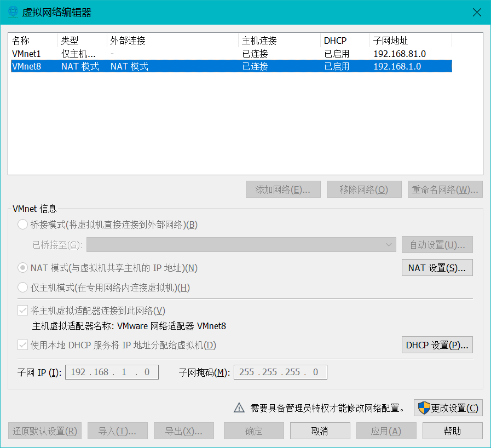Click 取消 button
This screenshot has height=448, width=491.
[x=320, y=431]
